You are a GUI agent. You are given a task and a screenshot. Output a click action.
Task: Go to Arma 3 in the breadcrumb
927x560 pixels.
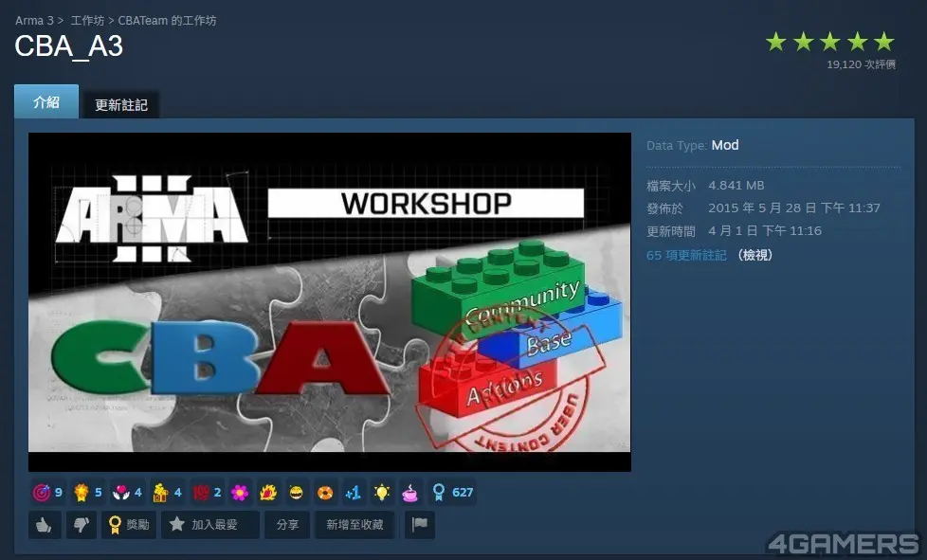point(34,21)
